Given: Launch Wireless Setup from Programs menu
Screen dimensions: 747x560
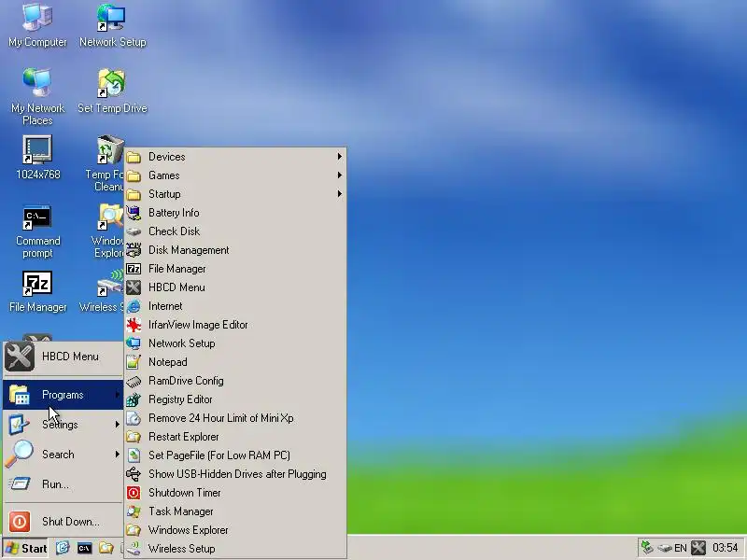Looking at the screenshot, I should (235, 549).
